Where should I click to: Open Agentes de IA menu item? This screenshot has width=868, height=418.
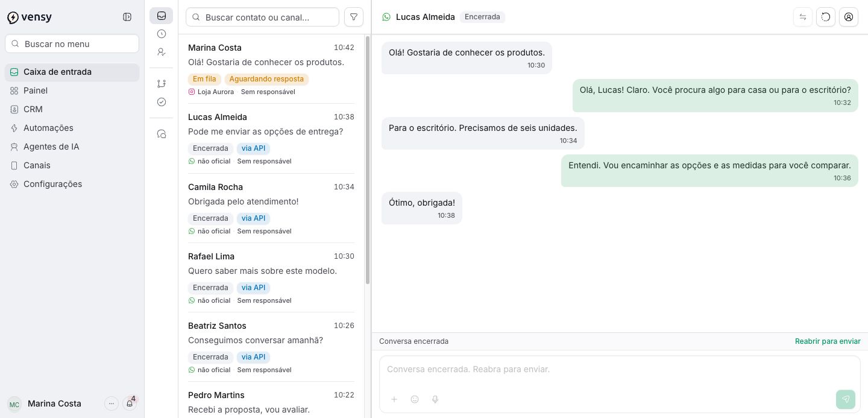[72, 147]
